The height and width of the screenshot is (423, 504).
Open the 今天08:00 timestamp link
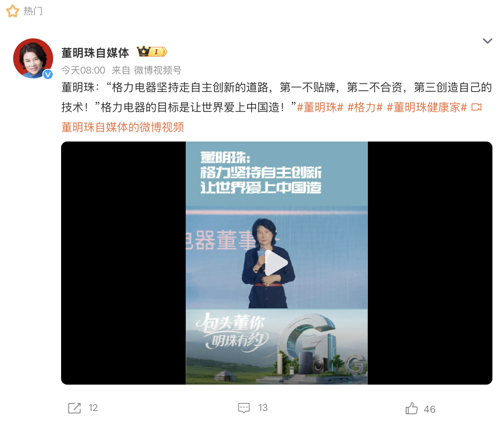coord(83,70)
